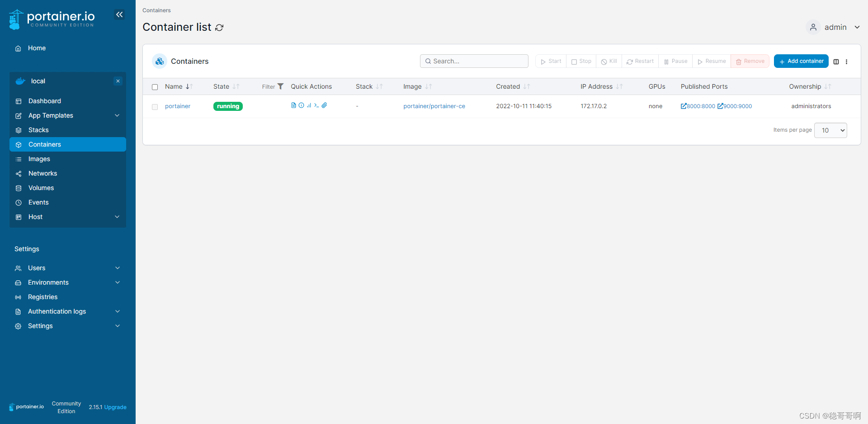Click inside the Search field

pyautogui.click(x=474, y=61)
